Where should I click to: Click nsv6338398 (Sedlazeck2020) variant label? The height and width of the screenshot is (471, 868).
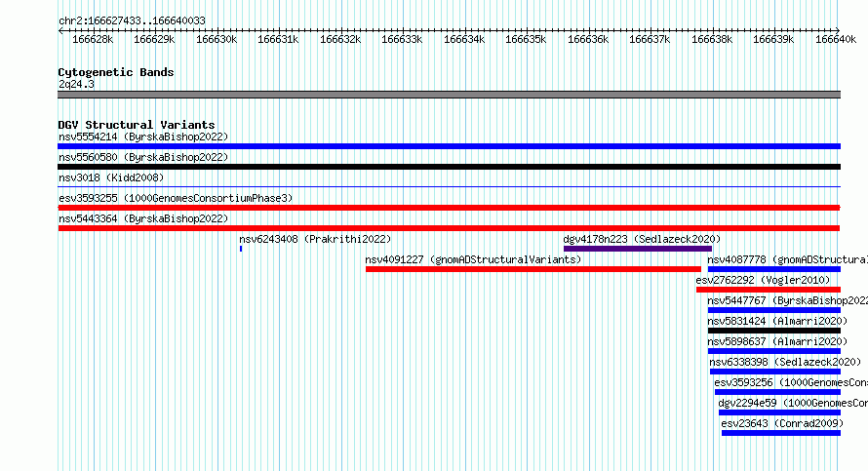click(x=785, y=362)
